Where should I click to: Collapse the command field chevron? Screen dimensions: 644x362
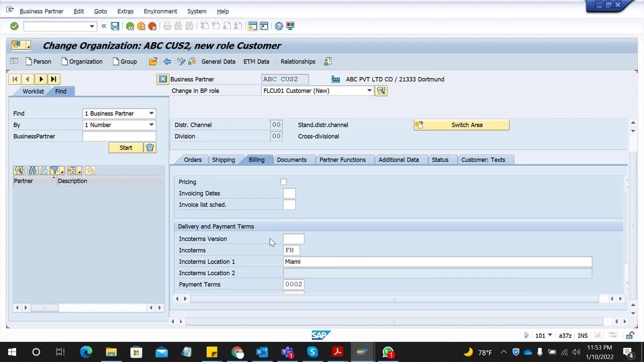pyautogui.click(x=104, y=26)
